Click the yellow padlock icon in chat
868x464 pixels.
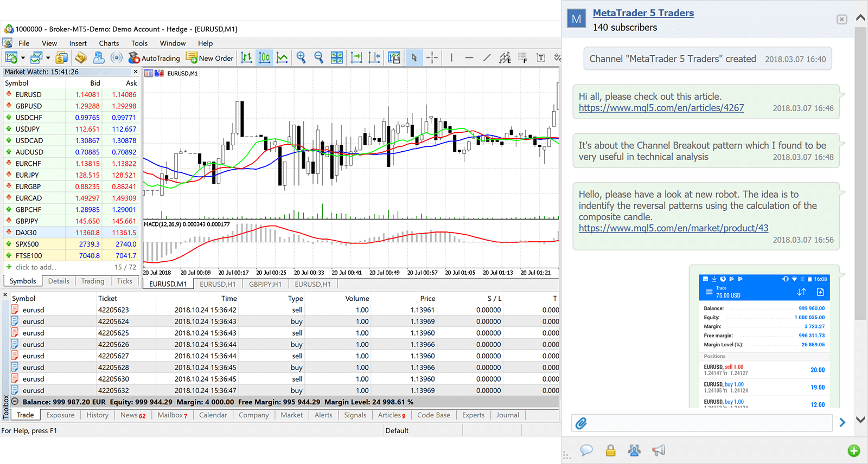[610, 450]
